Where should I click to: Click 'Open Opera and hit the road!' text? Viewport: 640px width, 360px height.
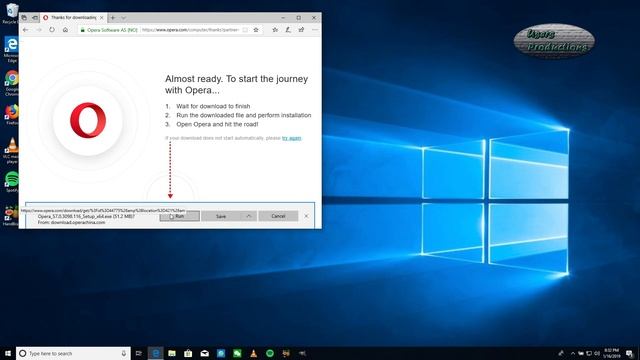[217, 124]
